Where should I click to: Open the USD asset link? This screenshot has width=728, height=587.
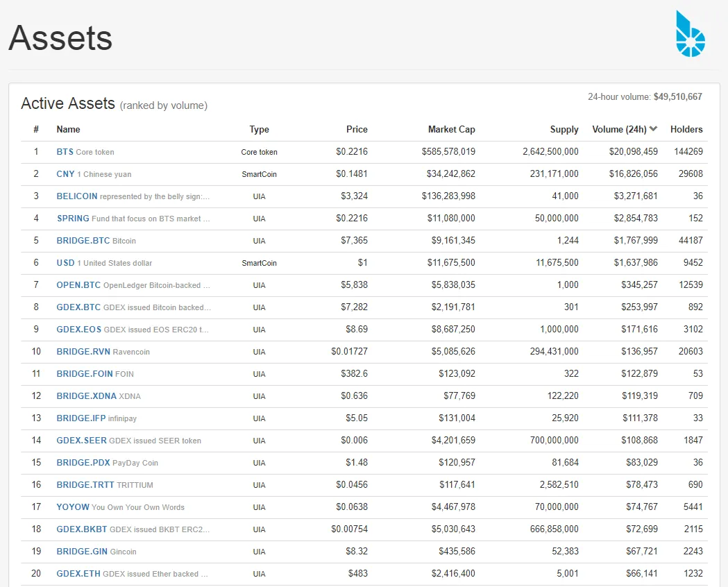click(65, 263)
